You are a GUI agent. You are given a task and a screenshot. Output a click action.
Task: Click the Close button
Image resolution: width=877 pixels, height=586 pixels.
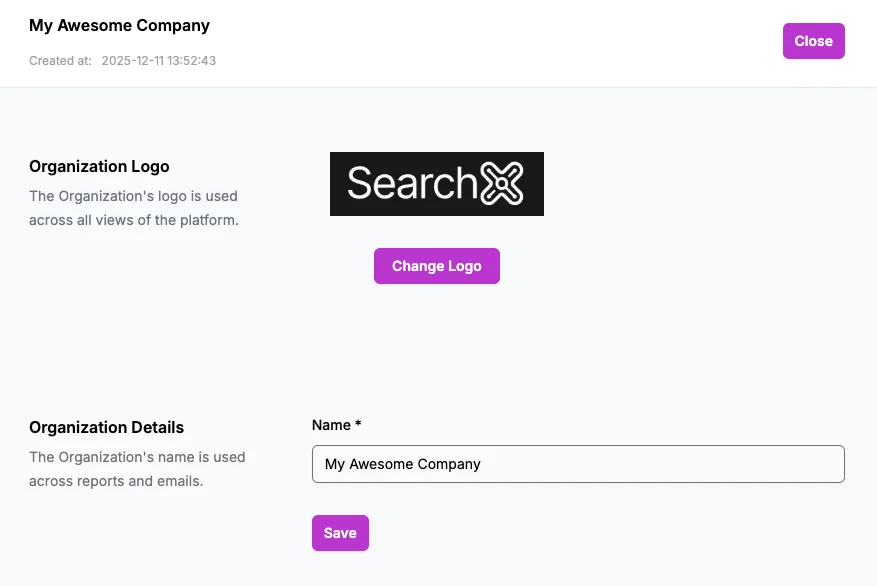(813, 41)
